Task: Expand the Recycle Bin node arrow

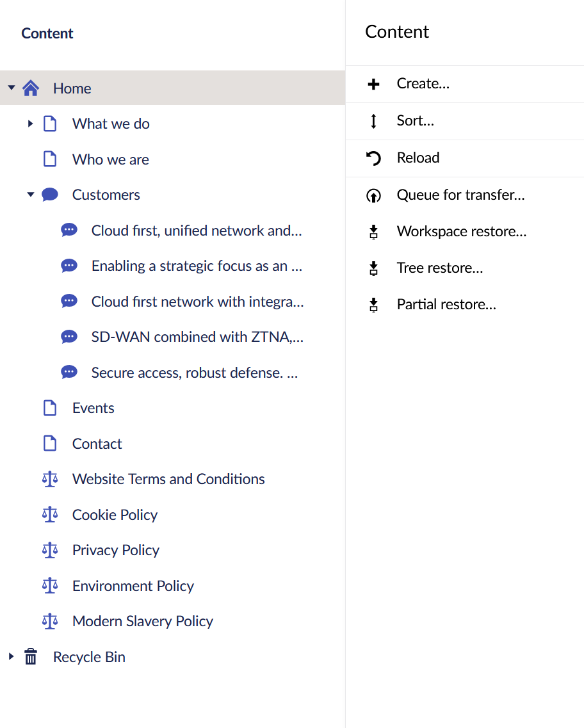Action: tap(12, 656)
